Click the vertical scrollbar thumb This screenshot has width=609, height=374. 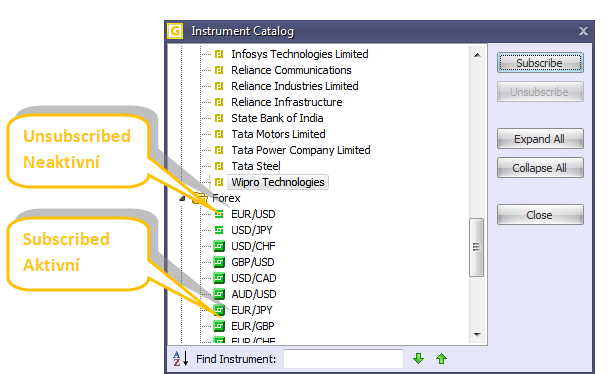[477, 247]
